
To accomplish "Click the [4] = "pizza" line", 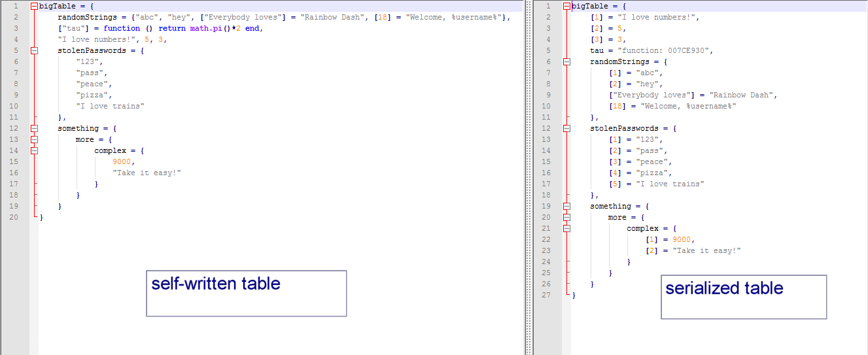I will (640, 173).
